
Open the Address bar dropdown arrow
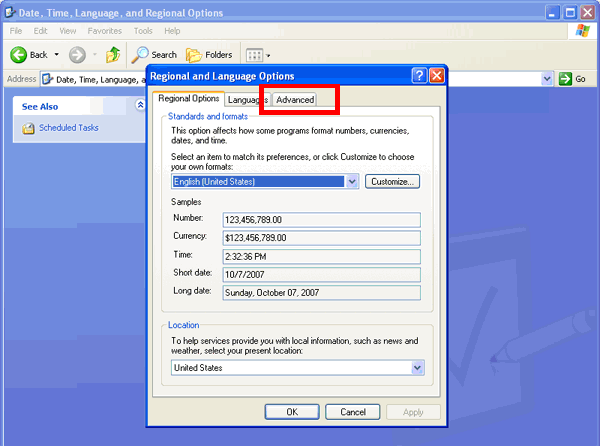[548, 79]
